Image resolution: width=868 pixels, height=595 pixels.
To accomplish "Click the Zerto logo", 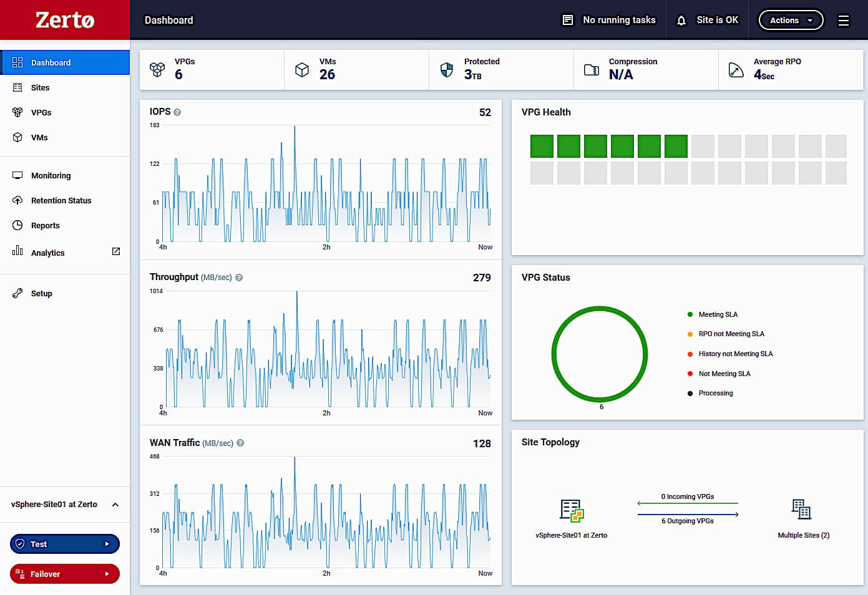I will [65, 20].
